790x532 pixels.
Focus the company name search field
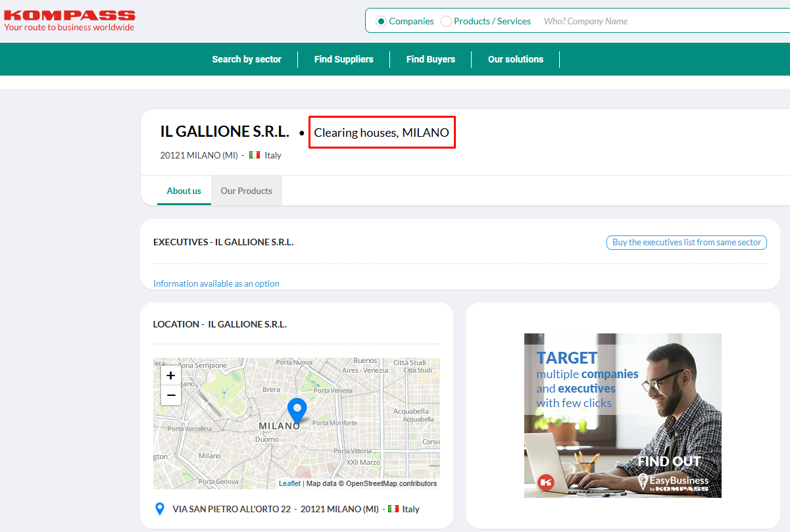[x=664, y=21]
